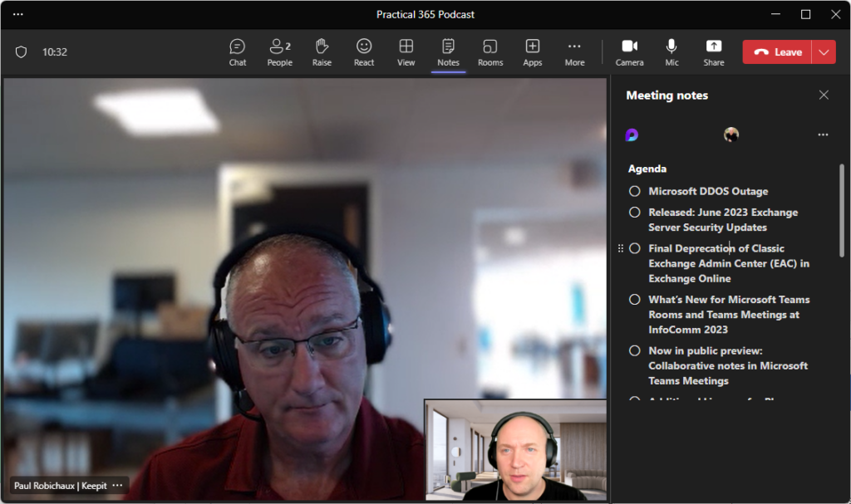Leave the meeting
The width and height of the screenshot is (851, 504).
click(x=777, y=52)
